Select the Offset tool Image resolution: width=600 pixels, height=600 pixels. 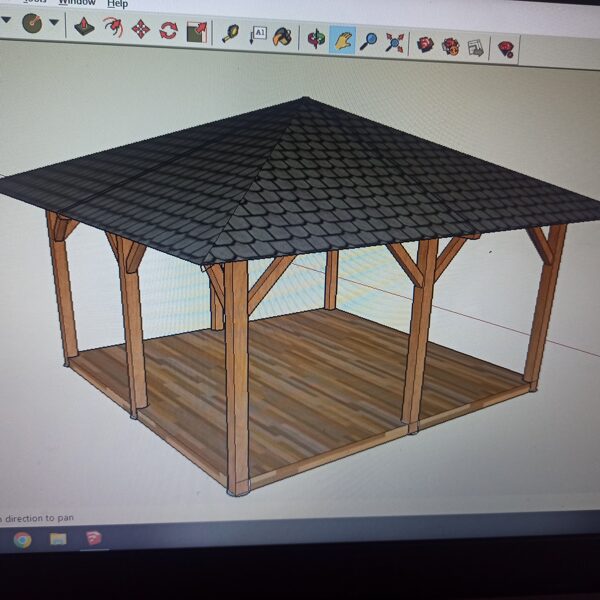click(x=113, y=27)
